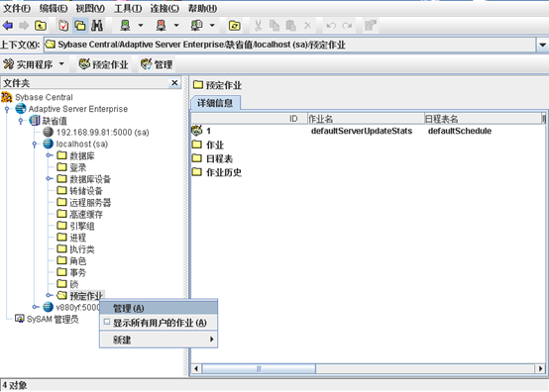Click the up-one-level folder icon
Image resolution: width=549 pixels, height=392 pixels.
tap(41, 26)
